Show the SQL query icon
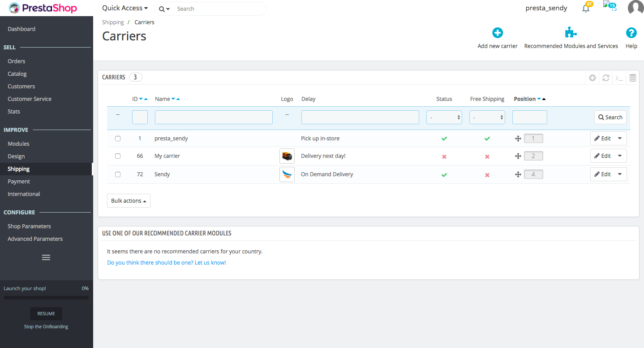644x348 pixels. click(619, 78)
